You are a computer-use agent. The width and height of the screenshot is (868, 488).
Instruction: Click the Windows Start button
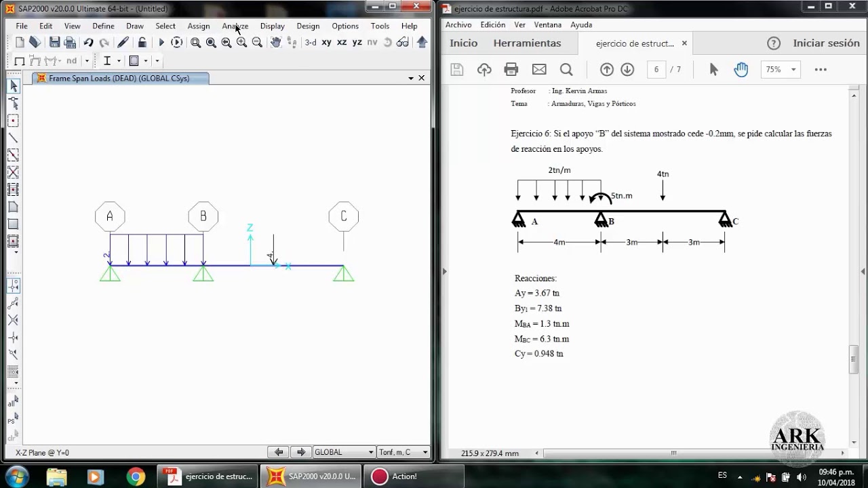tap(16, 476)
